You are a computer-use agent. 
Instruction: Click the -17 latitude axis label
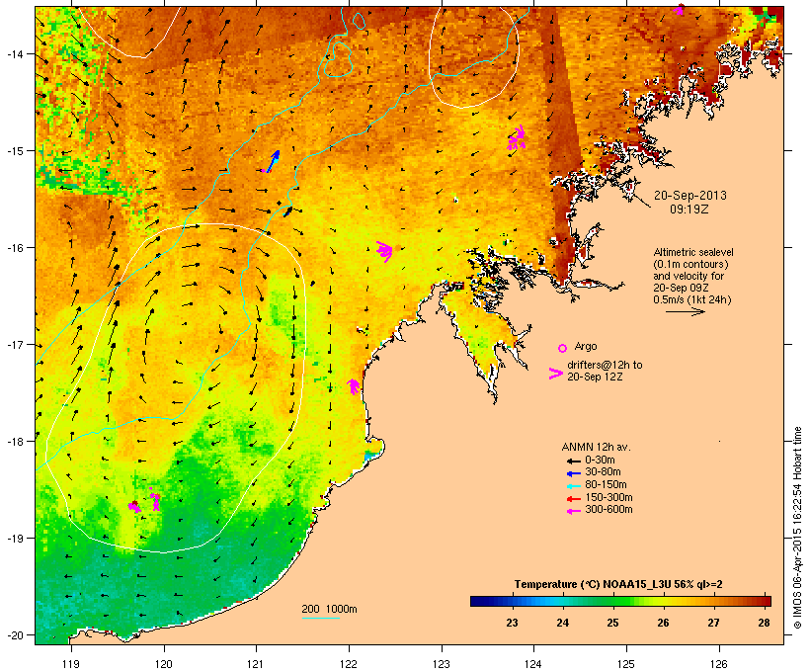pos(15,344)
